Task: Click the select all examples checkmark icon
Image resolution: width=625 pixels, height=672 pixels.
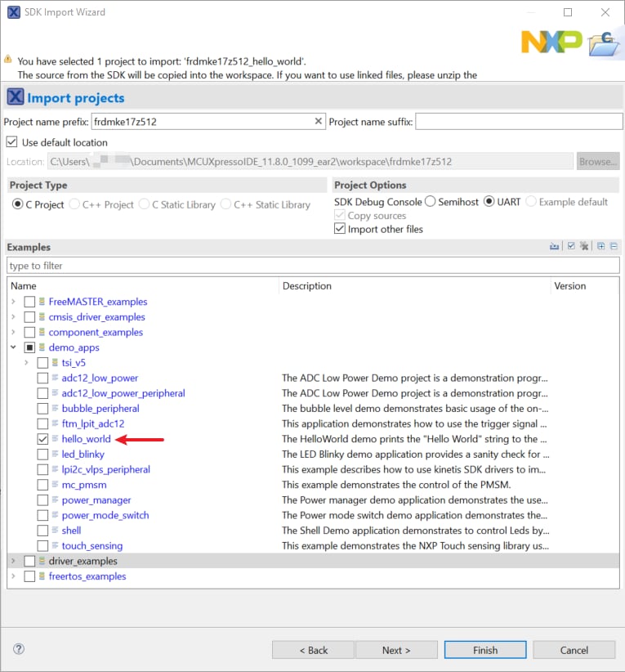Action: [x=571, y=246]
